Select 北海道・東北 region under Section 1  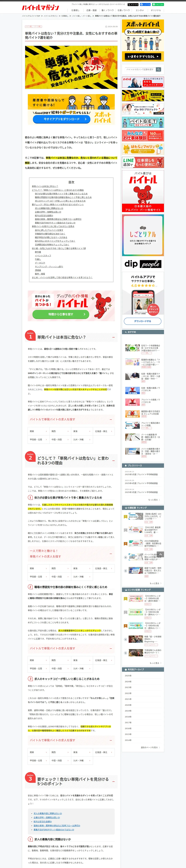coord(104,431)
